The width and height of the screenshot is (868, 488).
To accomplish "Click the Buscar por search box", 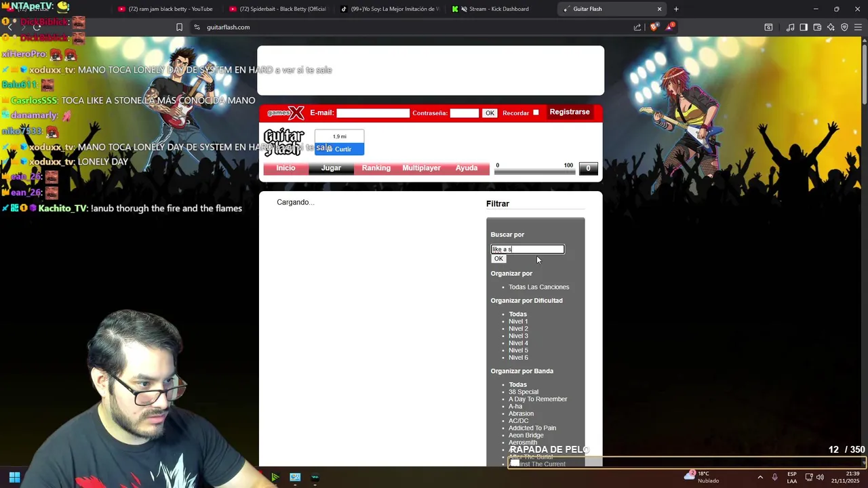I will [x=528, y=249].
